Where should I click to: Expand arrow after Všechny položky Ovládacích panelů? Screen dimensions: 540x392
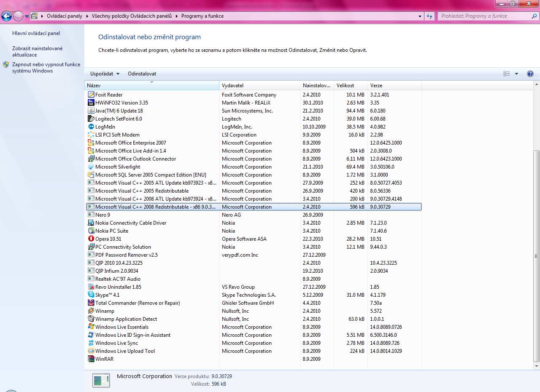click(x=176, y=16)
